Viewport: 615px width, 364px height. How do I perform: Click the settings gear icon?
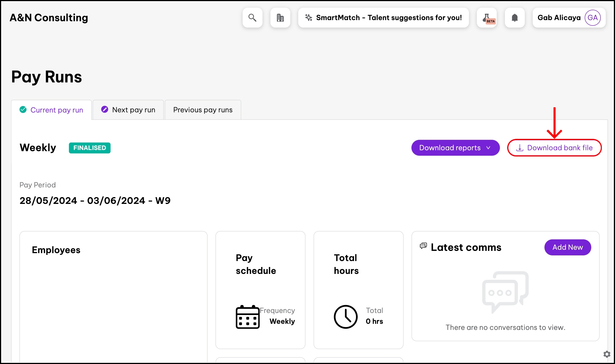607,354
